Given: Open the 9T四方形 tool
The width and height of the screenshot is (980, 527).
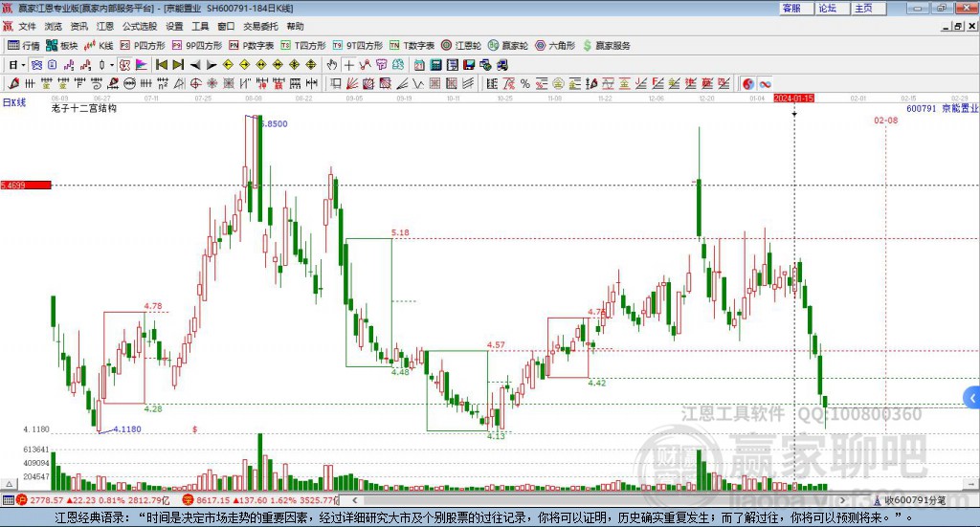Looking at the screenshot, I should tap(358, 46).
